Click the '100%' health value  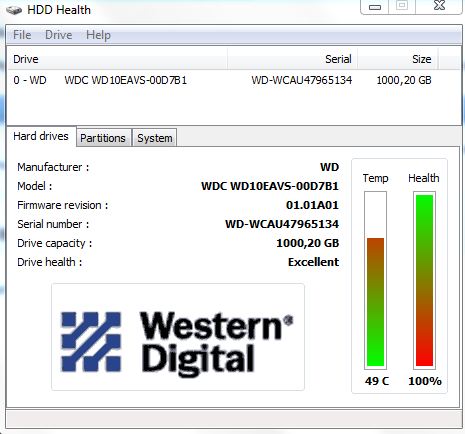[425, 381]
